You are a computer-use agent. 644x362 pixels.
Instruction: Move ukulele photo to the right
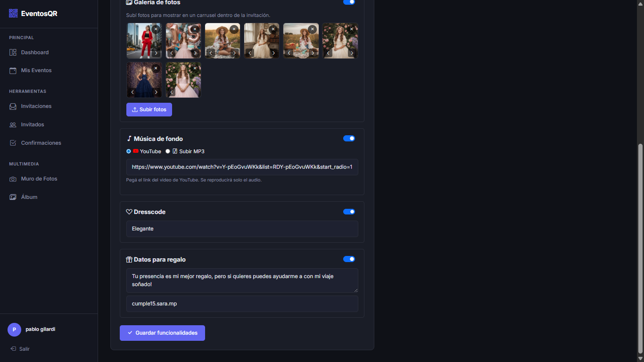234,53
